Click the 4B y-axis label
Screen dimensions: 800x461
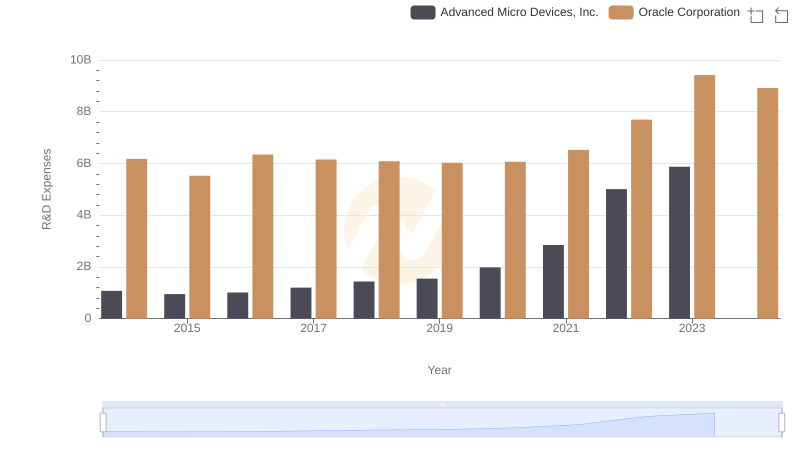coord(84,215)
